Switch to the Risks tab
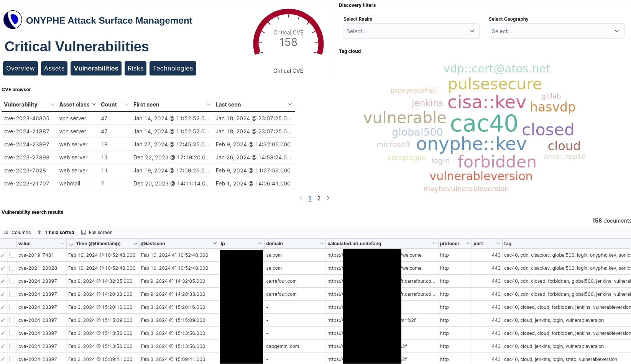Image resolution: width=631 pixels, height=364 pixels. pos(135,68)
